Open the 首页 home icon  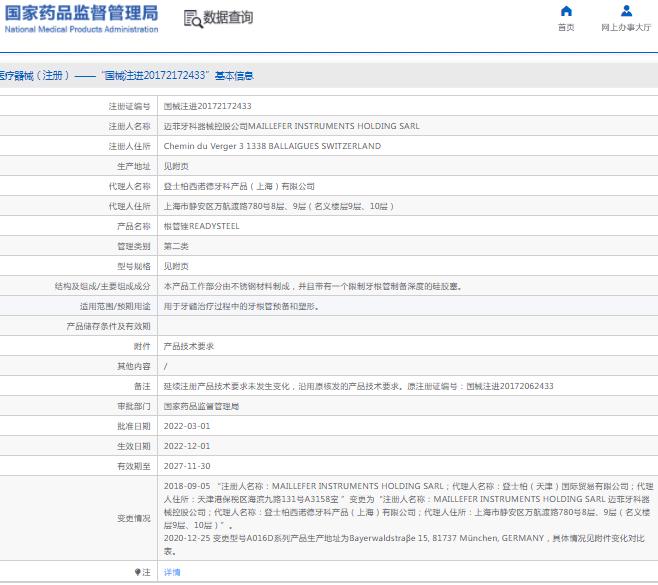pos(566,11)
